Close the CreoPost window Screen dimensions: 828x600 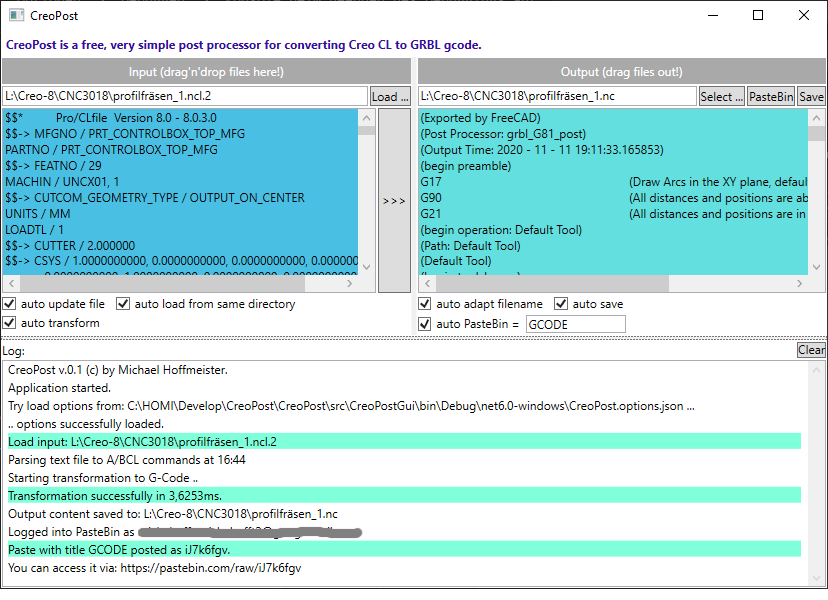[x=804, y=15]
